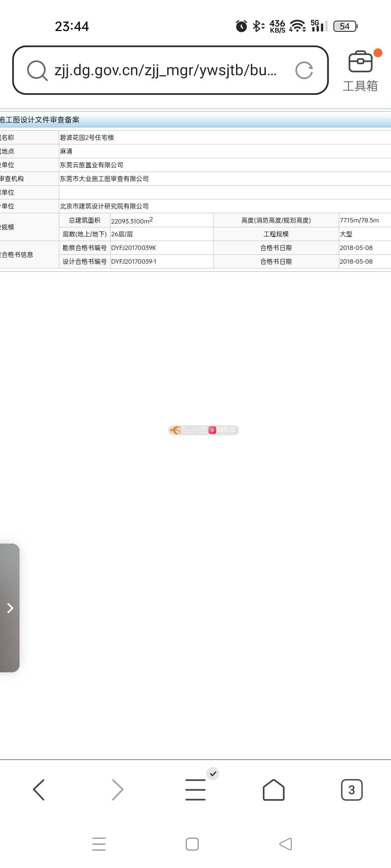Select the 层数(地上/地下) label
Image resolution: width=391 pixels, height=868 pixels.
(x=85, y=234)
